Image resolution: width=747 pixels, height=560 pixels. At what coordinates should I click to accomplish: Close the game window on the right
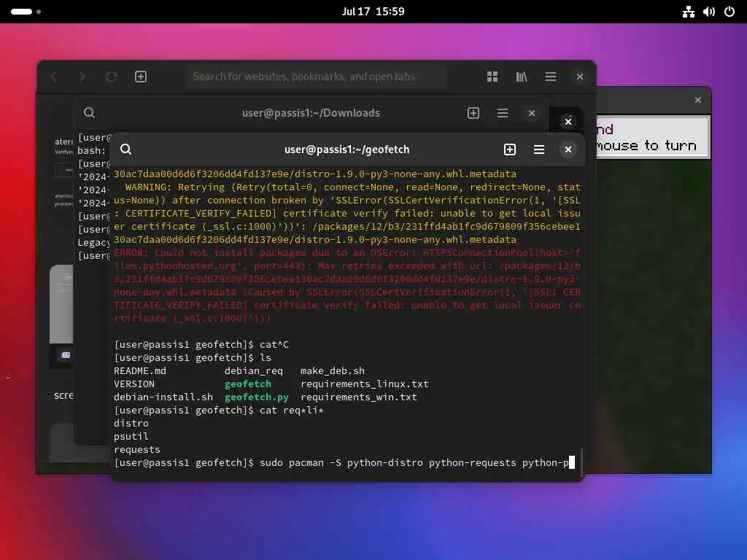coord(698,100)
